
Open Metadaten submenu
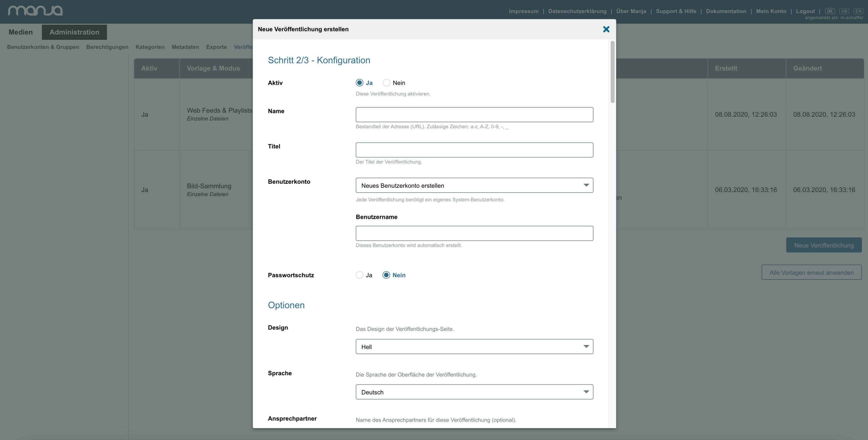click(185, 47)
